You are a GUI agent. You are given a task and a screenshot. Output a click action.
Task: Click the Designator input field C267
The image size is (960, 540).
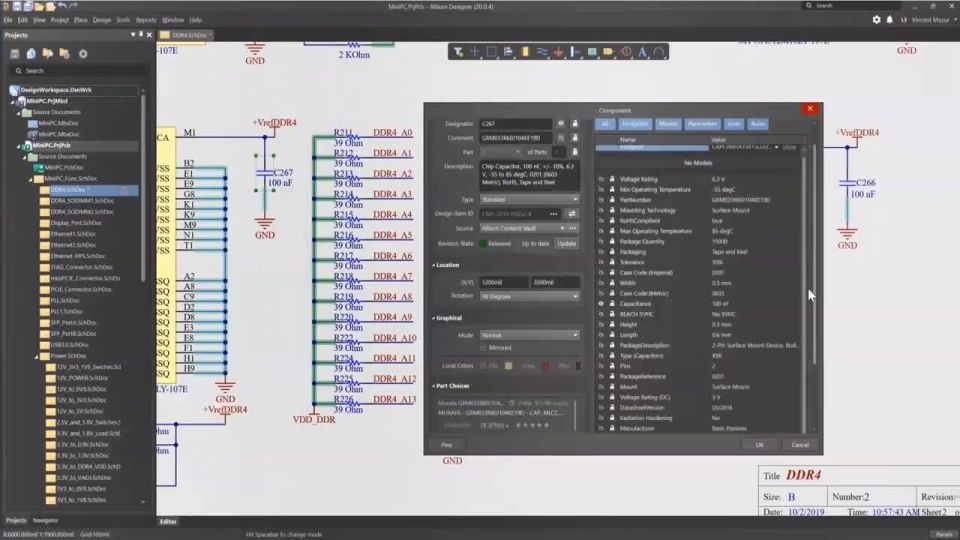[x=516, y=124]
